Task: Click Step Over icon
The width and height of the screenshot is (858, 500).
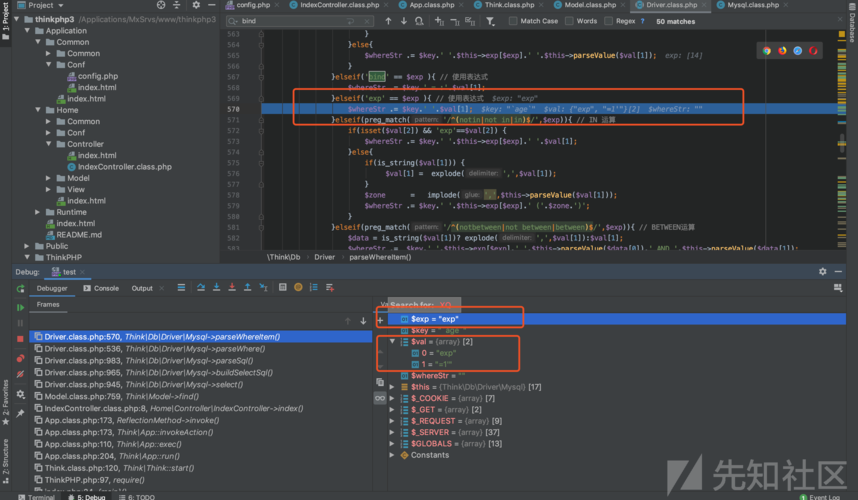Action: click(x=201, y=287)
